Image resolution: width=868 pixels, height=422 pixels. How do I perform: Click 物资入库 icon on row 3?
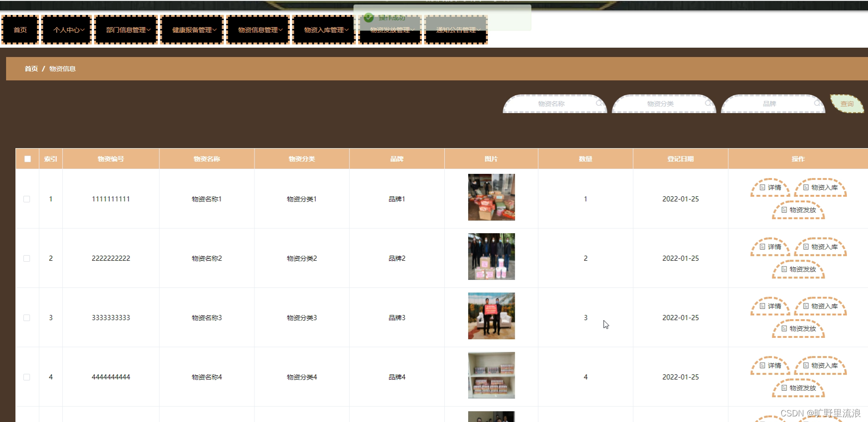tap(820, 306)
